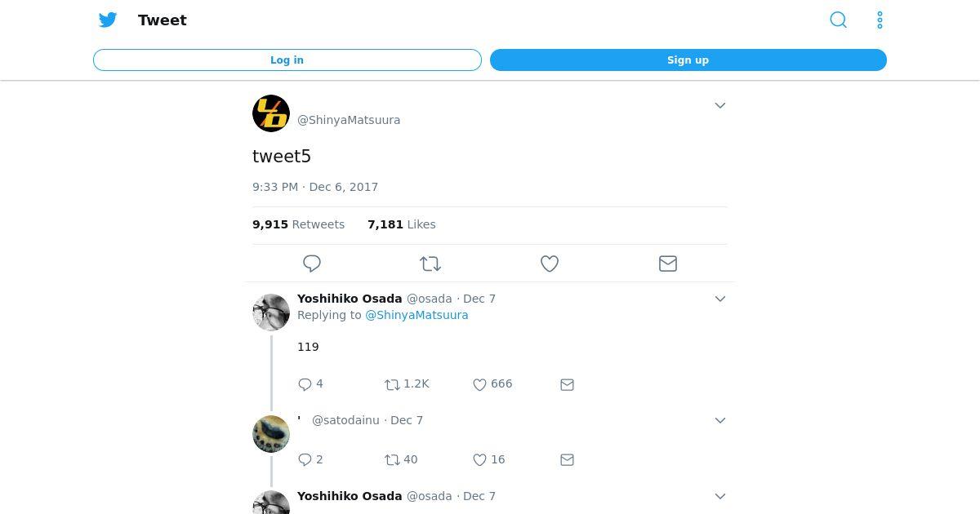View the 9,915 Retweets list
The image size is (980, 514).
pos(298,224)
